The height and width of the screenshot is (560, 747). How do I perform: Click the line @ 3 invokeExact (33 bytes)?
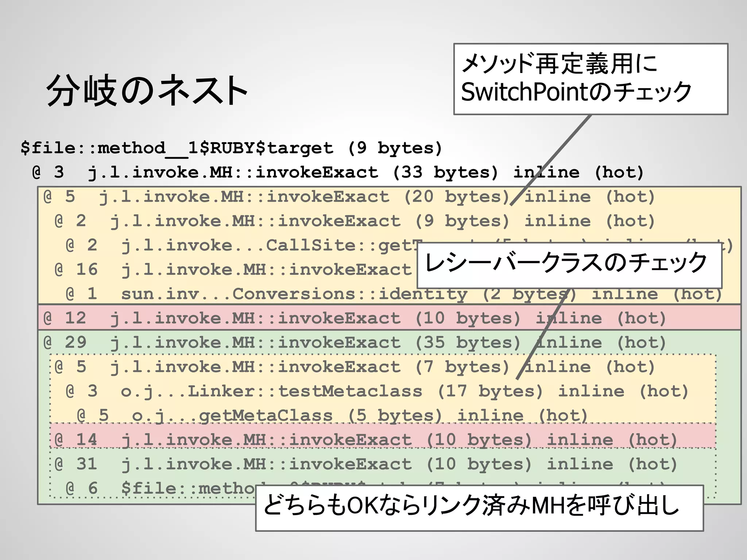(x=338, y=173)
